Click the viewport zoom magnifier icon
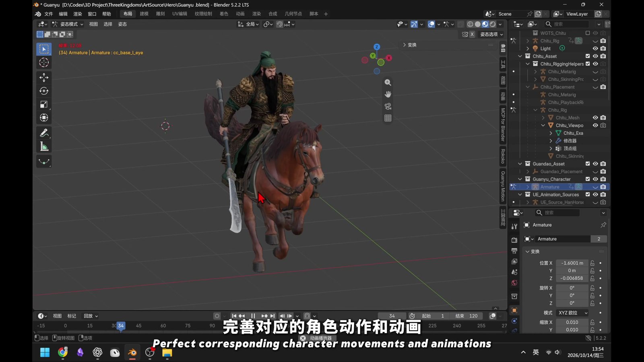 [388, 82]
